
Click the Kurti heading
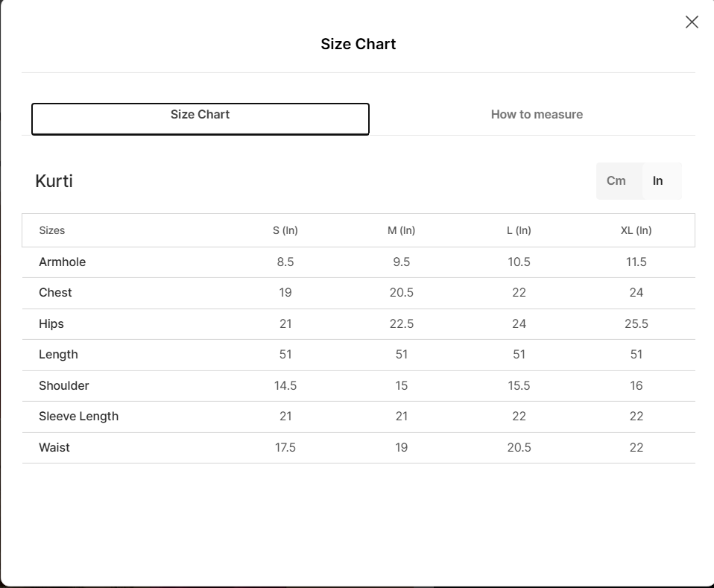54,181
